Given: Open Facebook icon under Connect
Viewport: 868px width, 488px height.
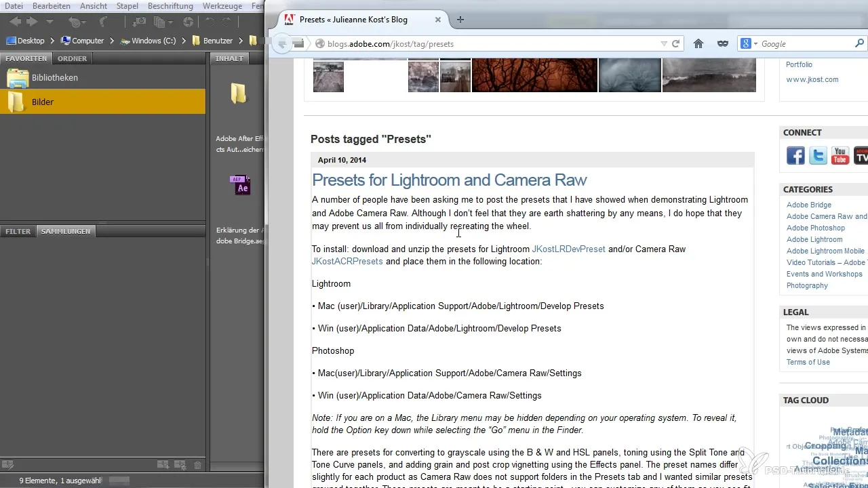Looking at the screenshot, I should 795,156.
